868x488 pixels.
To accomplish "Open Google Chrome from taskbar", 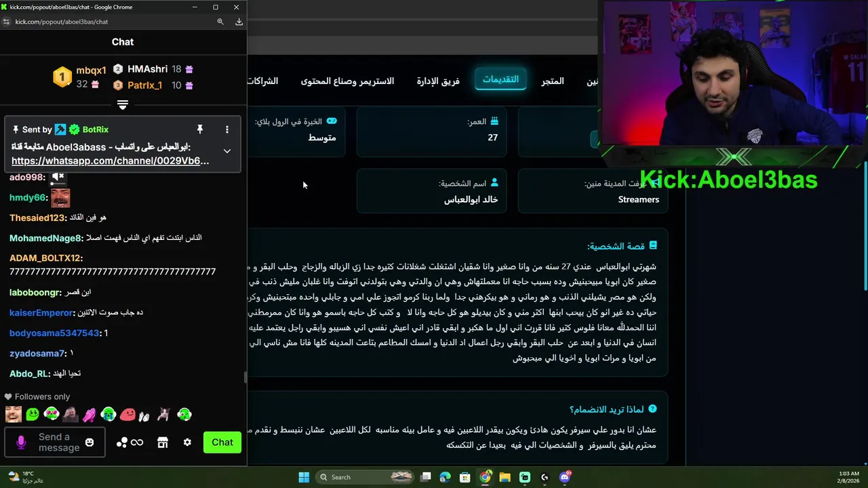I will tap(485, 477).
